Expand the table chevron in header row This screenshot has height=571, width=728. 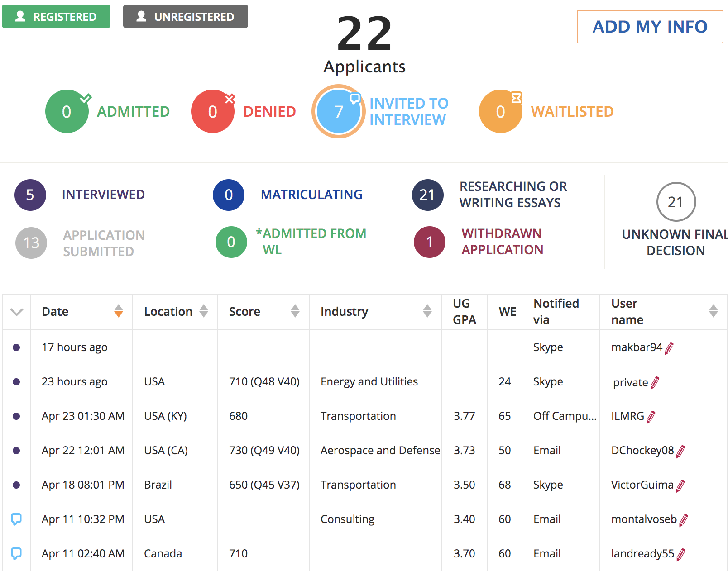(17, 312)
